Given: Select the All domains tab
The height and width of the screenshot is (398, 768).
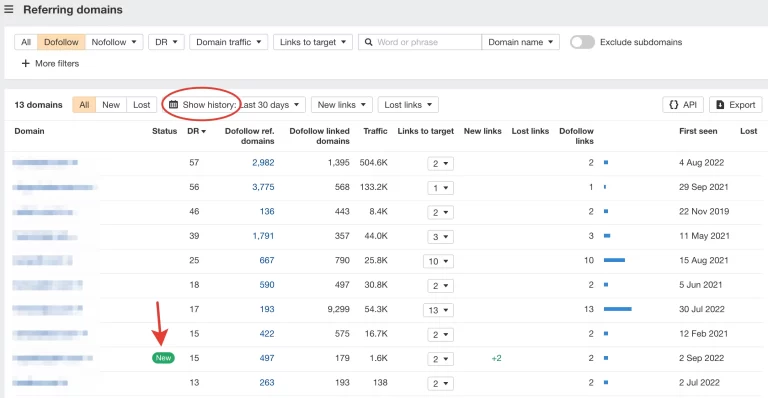Looking at the screenshot, I should [84, 105].
